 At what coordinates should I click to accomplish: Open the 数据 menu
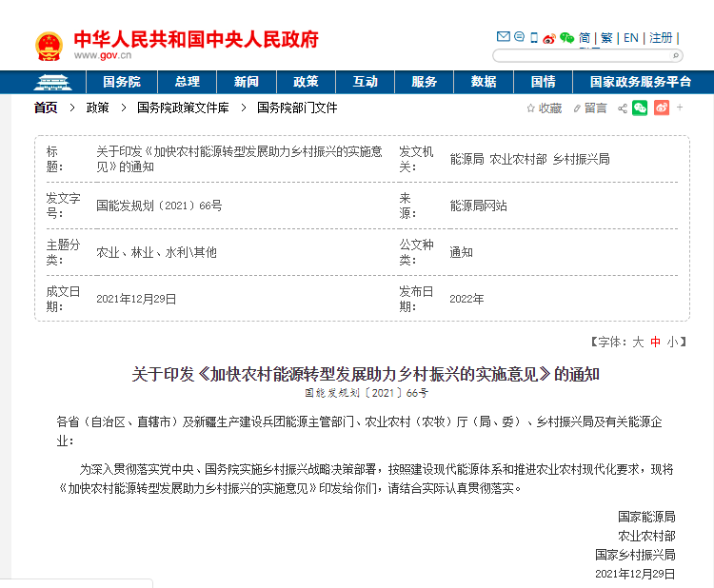[x=484, y=82]
